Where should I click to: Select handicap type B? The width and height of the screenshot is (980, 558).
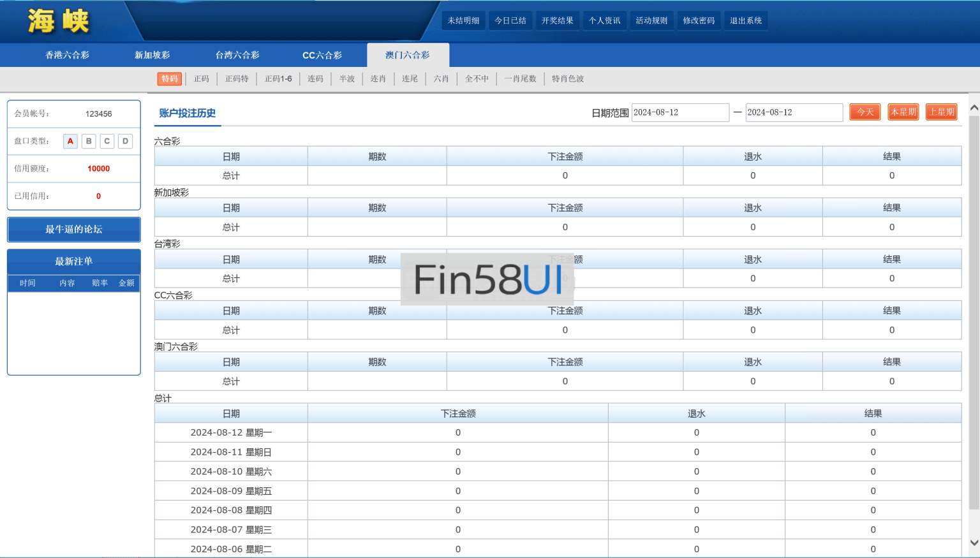(89, 141)
